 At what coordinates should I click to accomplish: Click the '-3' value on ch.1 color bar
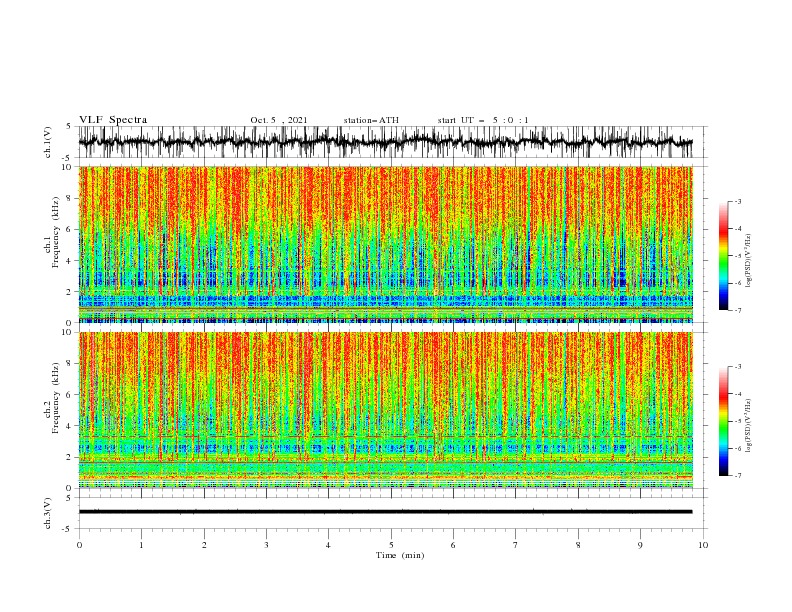(738, 201)
